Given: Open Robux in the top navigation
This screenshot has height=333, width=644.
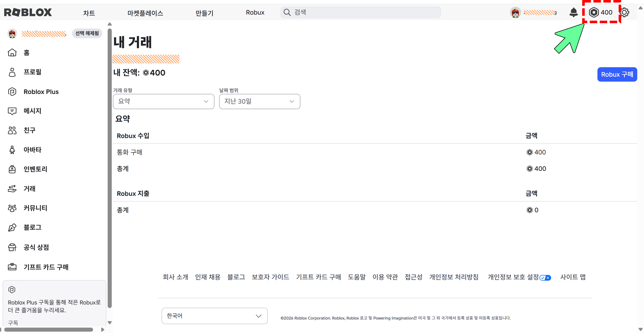Looking at the screenshot, I should [255, 13].
